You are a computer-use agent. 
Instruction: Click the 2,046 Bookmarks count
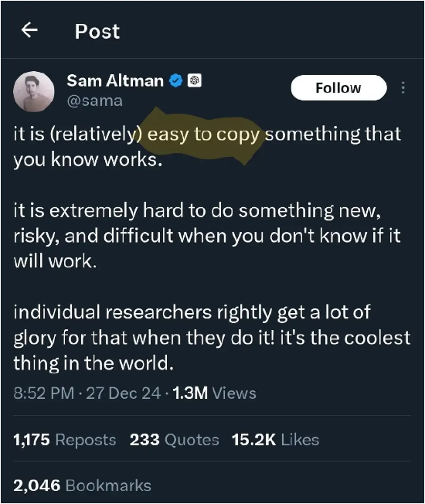point(82,485)
